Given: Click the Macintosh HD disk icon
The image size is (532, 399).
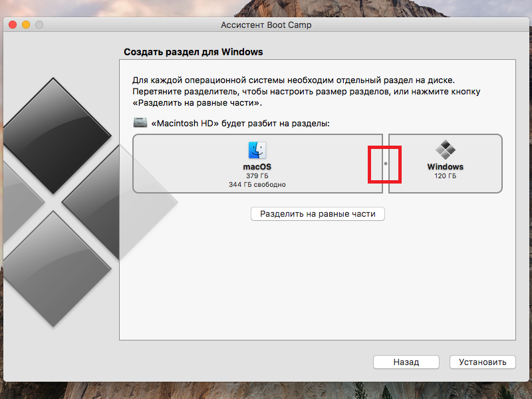Looking at the screenshot, I should [140, 122].
